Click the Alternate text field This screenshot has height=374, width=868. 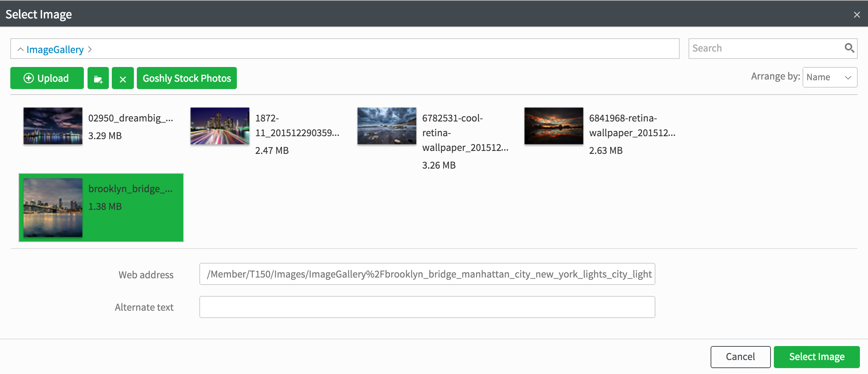tap(427, 307)
